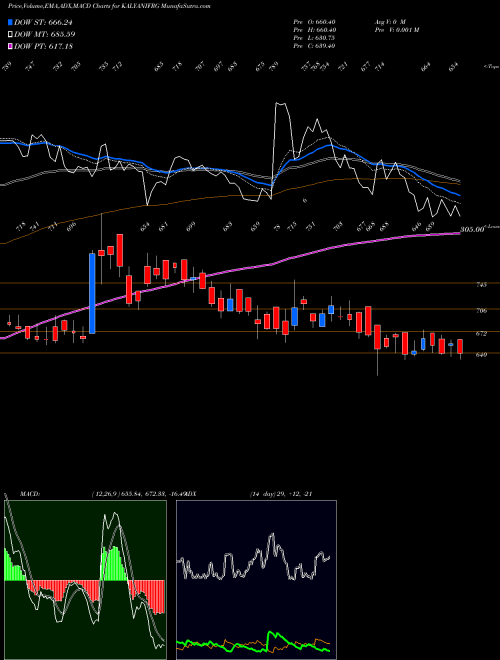Click the last red candlestick on the price chart
Screen dimensions: 500x660
click(x=460, y=346)
